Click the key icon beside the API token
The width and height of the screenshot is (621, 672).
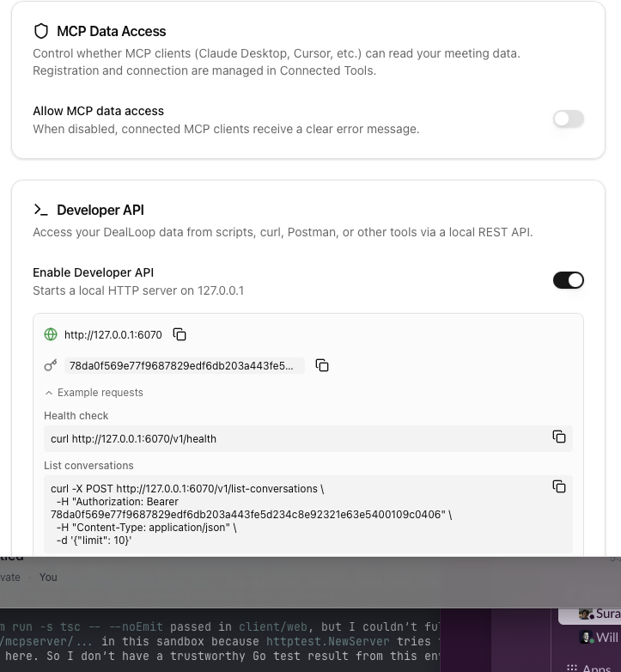[x=51, y=365]
